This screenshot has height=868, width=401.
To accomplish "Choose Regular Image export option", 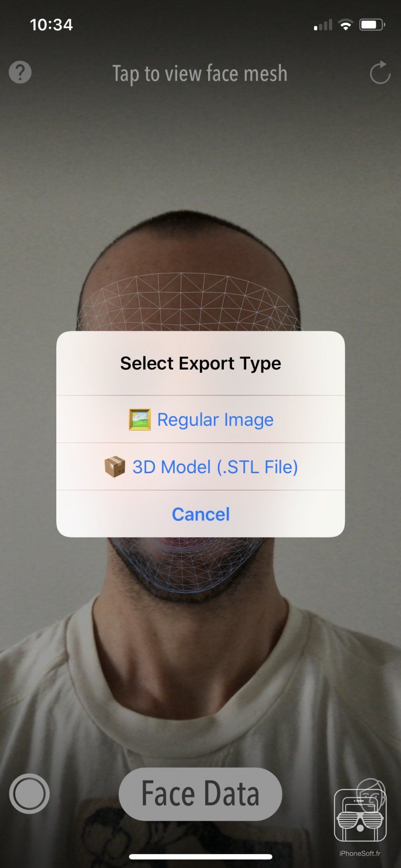I will tap(200, 419).
